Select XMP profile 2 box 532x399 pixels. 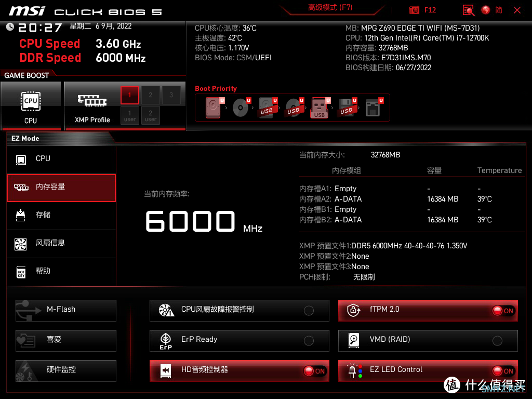coord(150,95)
